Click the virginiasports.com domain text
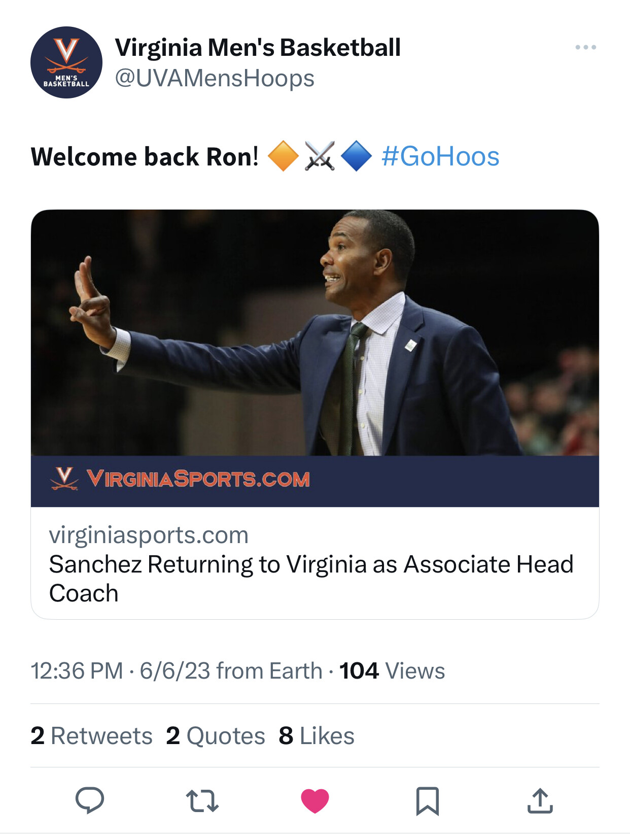The width and height of the screenshot is (630, 840). tap(149, 535)
